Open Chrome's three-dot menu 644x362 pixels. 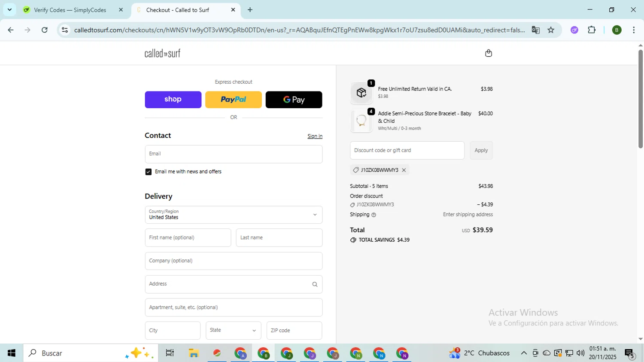pos(634,30)
